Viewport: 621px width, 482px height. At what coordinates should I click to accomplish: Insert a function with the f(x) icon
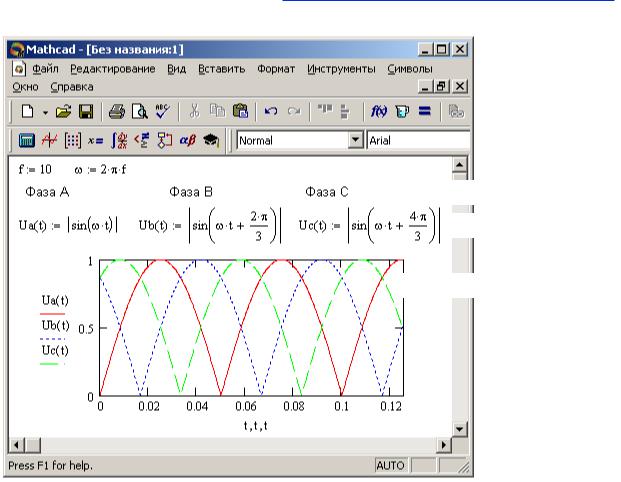coord(379,112)
